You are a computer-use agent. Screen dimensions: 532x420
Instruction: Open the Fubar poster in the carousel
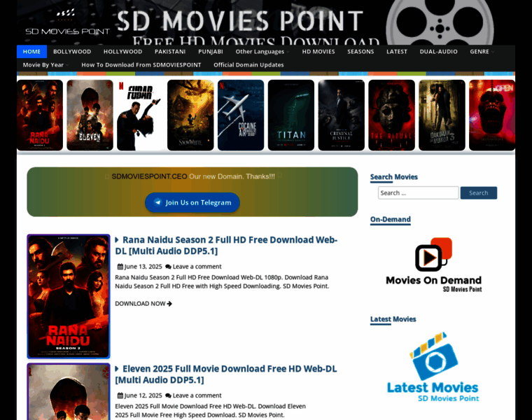point(140,115)
